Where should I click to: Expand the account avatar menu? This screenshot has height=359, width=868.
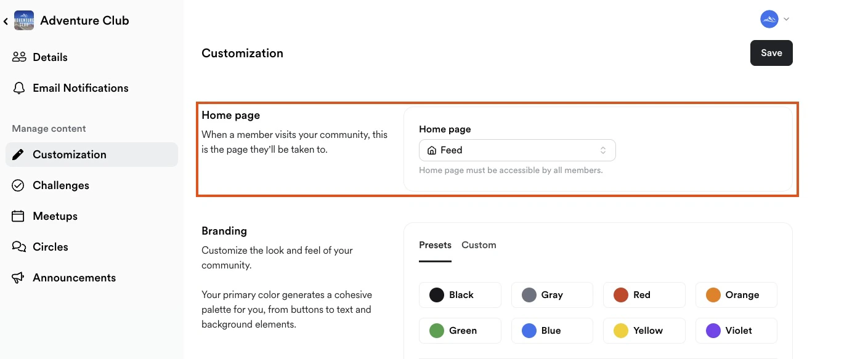pyautogui.click(x=769, y=18)
